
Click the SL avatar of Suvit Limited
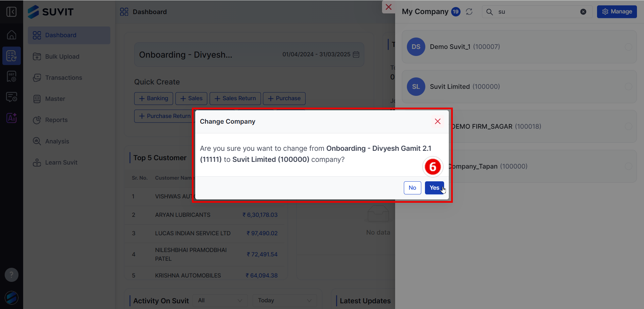click(416, 86)
